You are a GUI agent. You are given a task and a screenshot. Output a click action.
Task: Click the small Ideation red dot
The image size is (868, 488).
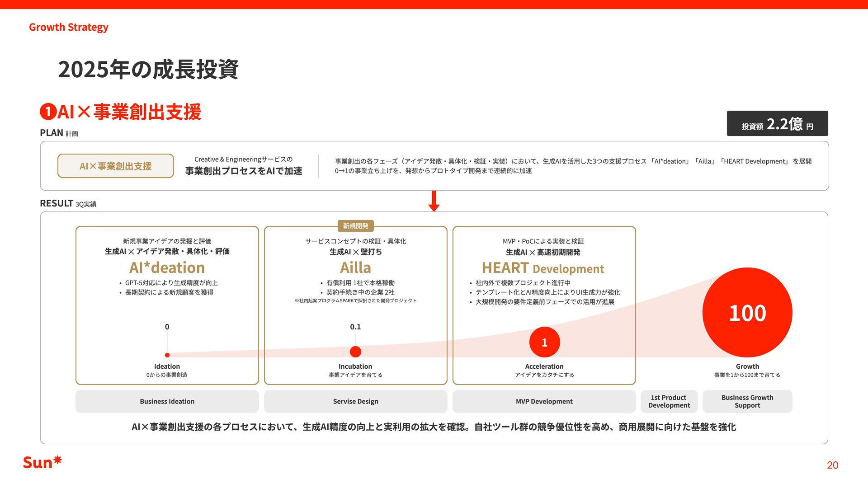(167, 355)
